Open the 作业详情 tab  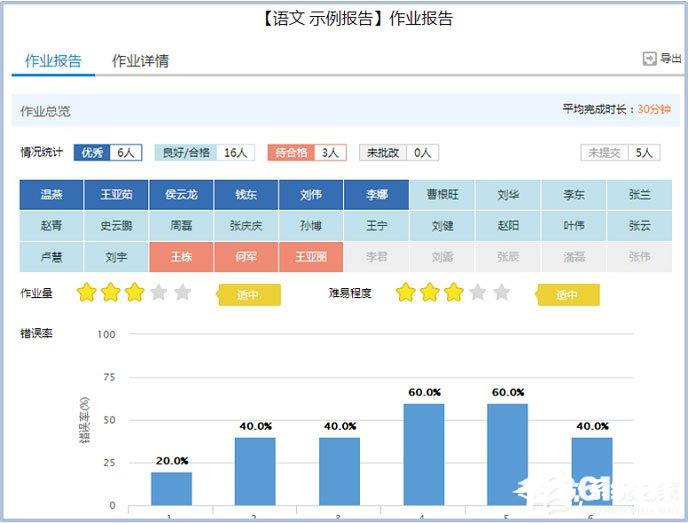(x=140, y=61)
